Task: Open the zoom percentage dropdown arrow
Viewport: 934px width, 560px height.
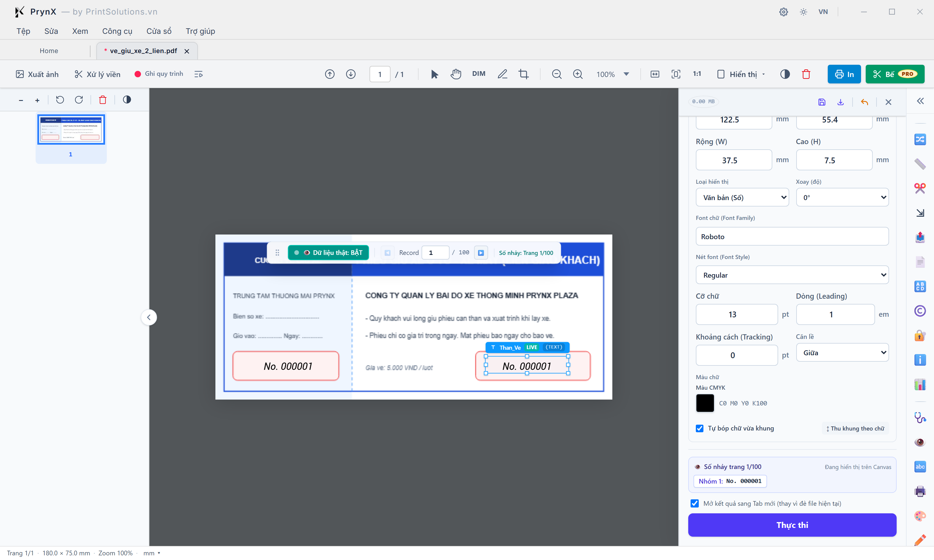Action: click(x=626, y=74)
